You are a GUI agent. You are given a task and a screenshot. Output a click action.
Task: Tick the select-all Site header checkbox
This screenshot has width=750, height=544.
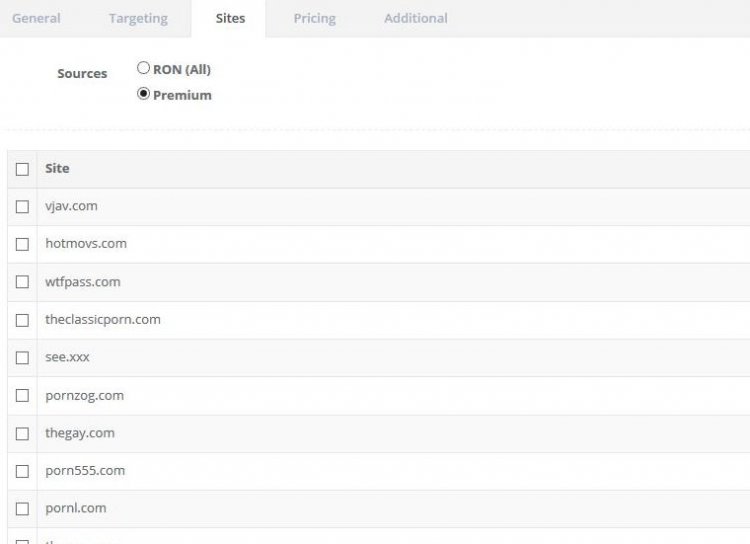point(22,169)
